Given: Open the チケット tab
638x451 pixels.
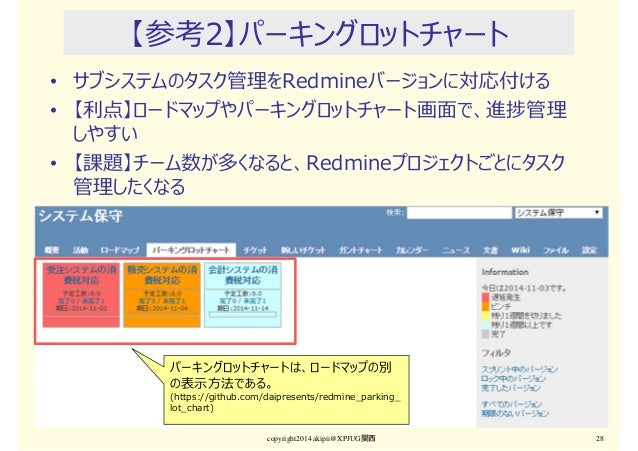Looking at the screenshot, I should pyautogui.click(x=255, y=250).
